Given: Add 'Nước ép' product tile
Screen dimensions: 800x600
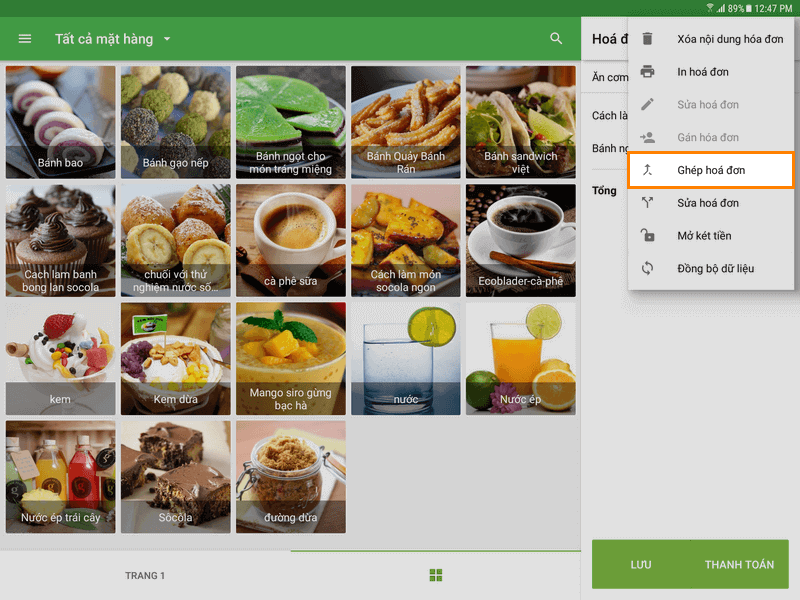Looking at the screenshot, I should pyautogui.click(x=520, y=358).
